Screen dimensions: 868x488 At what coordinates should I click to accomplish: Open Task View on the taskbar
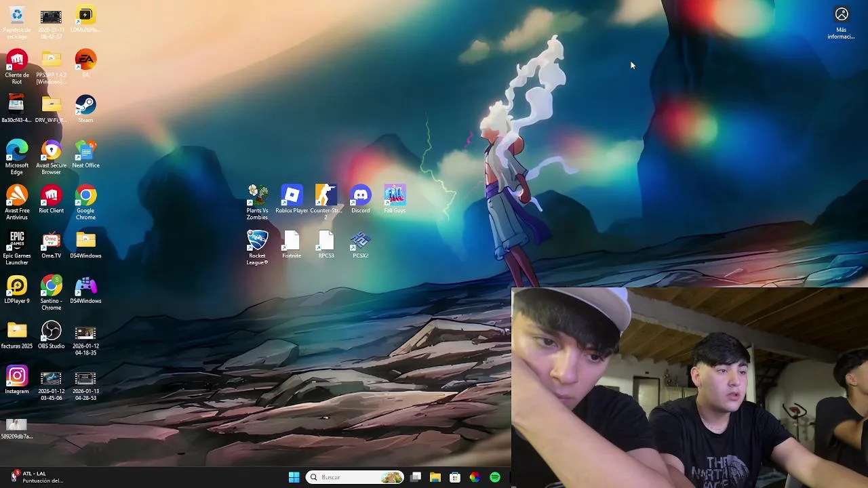point(416,477)
